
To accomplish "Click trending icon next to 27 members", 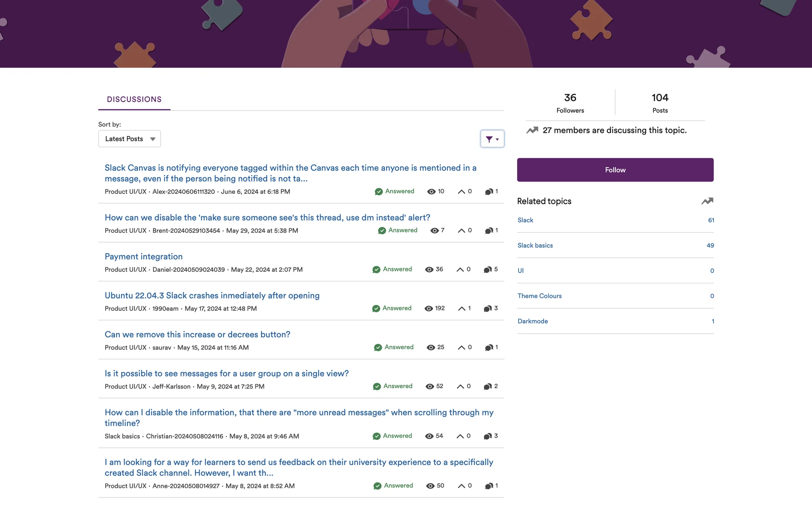I will click(532, 130).
